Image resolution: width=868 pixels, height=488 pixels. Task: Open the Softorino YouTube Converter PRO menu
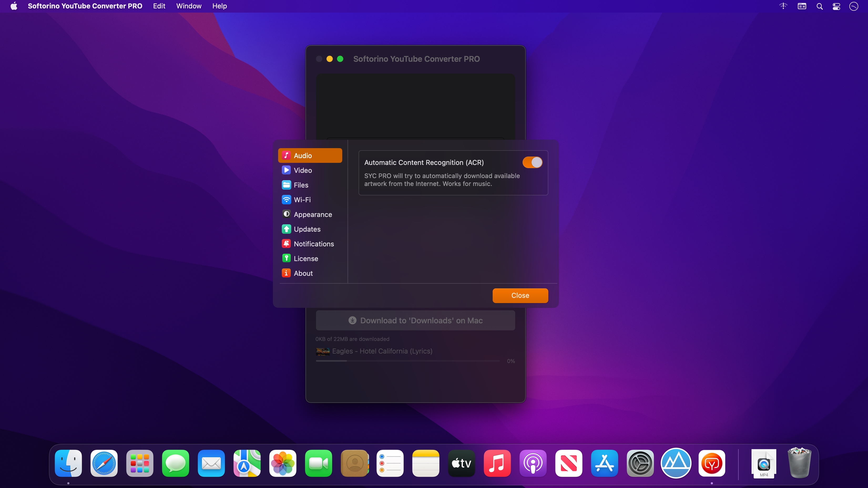click(x=85, y=6)
